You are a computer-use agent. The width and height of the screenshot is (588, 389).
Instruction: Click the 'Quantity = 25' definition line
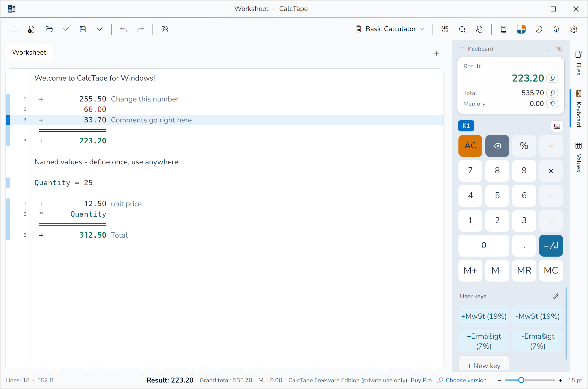click(64, 183)
